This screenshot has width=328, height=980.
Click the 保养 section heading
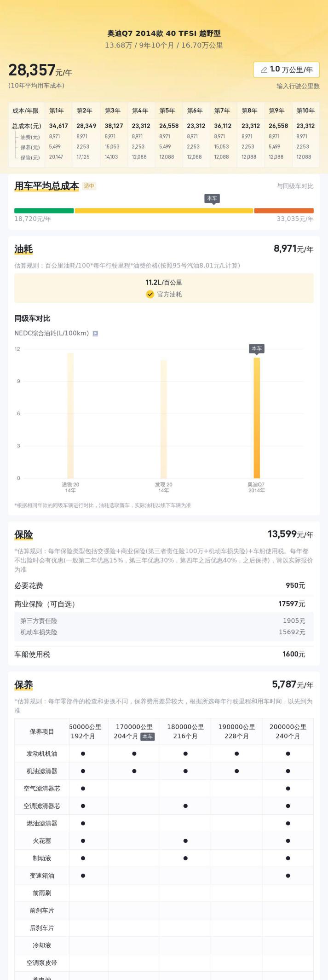[23, 685]
